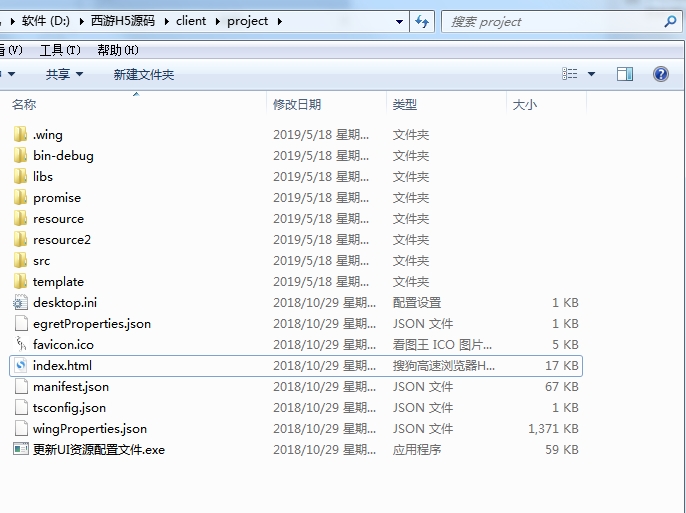Image resolution: width=686 pixels, height=513 pixels.
Task: Select the favicon.ico file icon
Action: click(21, 344)
